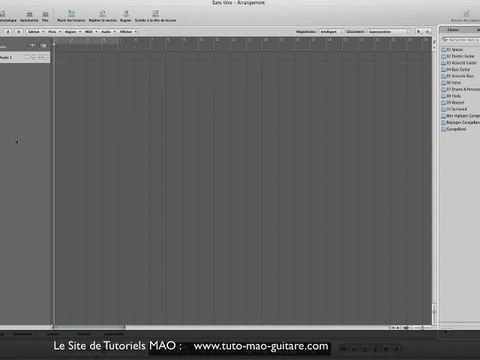
Task: Toggle the Flex view toolbar icon
Action: (x=45, y=15)
